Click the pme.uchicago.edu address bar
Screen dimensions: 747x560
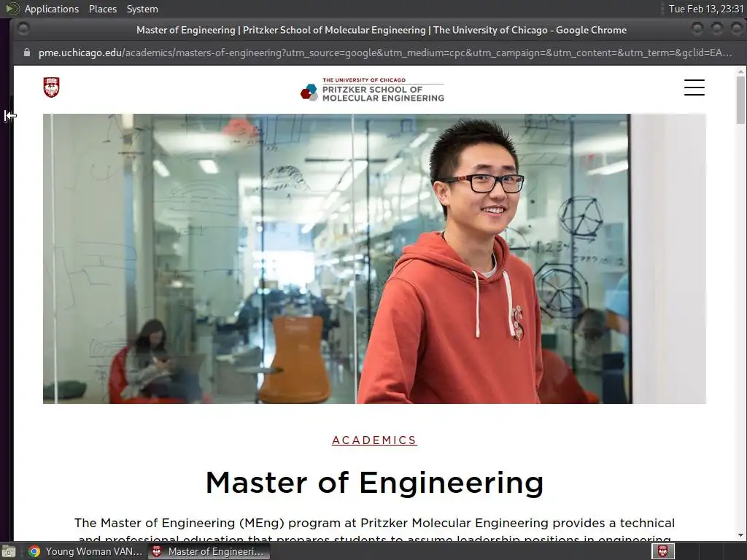[385, 52]
